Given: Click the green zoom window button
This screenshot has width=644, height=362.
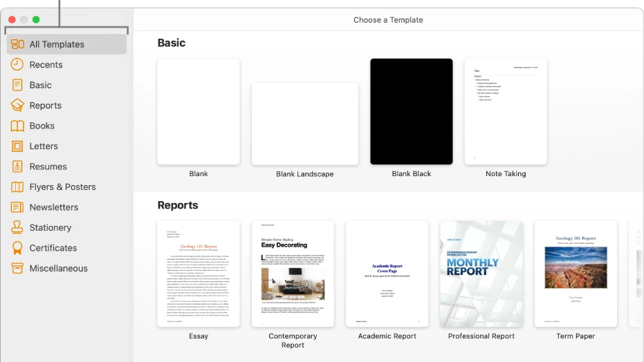Looking at the screenshot, I should tap(36, 19).
